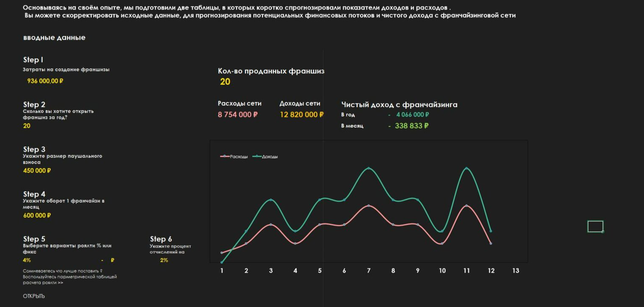Viewport: 644px width, 307px height.
Task: Click the 'Чистый доход с франчайзинга' heading
Action: click(399, 104)
